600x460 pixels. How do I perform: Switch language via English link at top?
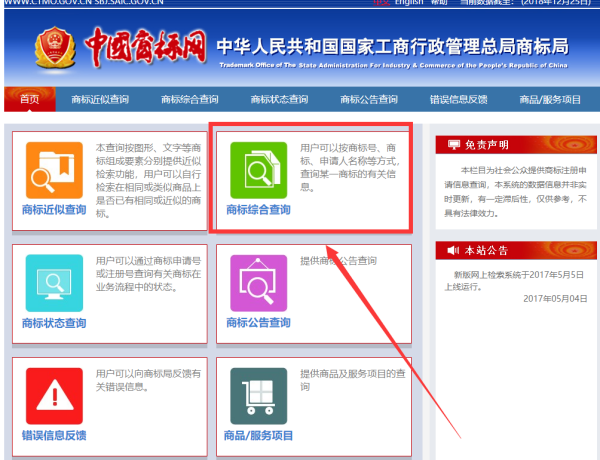(x=409, y=2)
